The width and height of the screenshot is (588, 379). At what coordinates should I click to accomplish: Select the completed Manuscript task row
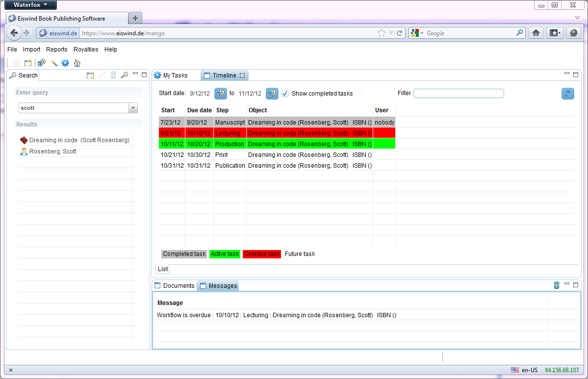[277, 122]
